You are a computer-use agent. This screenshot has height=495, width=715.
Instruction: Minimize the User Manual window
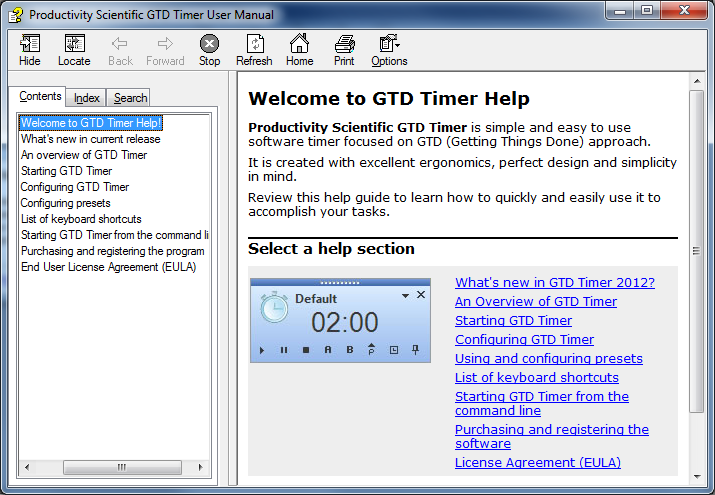pyautogui.click(x=620, y=10)
